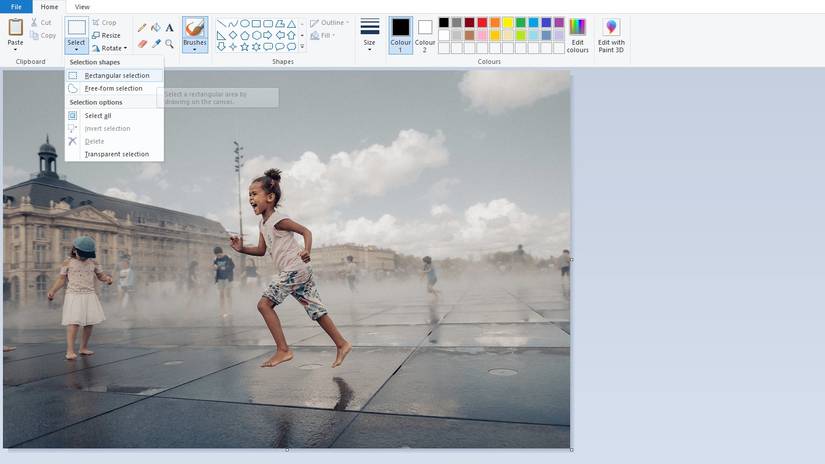The width and height of the screenshot is (825, 464).
Task: Switch to the View tab
Action: [x=82, y=7]
